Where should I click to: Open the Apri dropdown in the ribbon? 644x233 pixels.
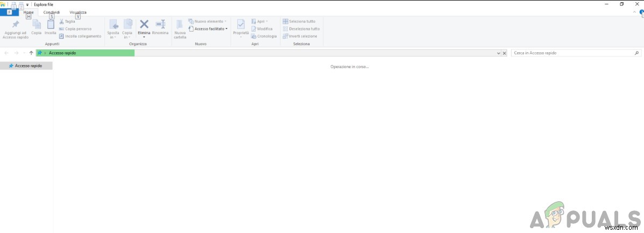pos(259,22)
